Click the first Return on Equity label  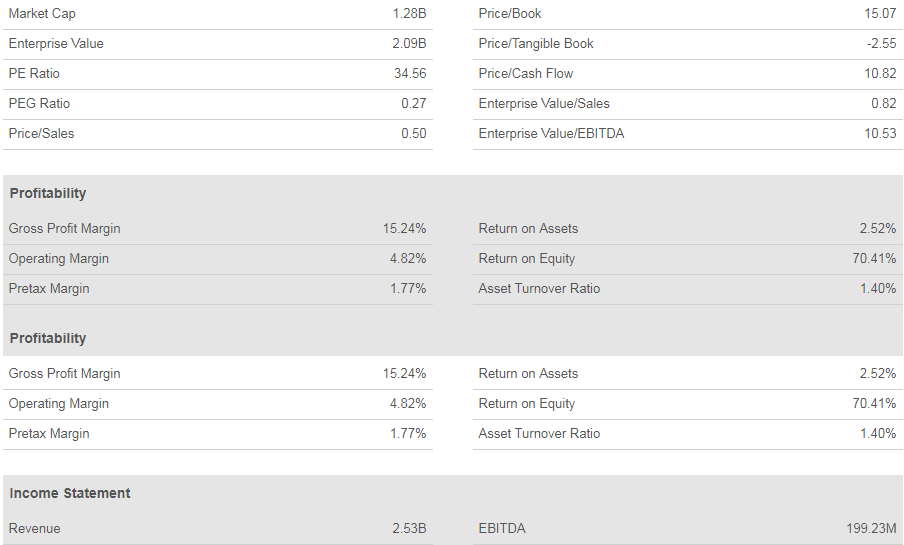(x=527, y=258)
